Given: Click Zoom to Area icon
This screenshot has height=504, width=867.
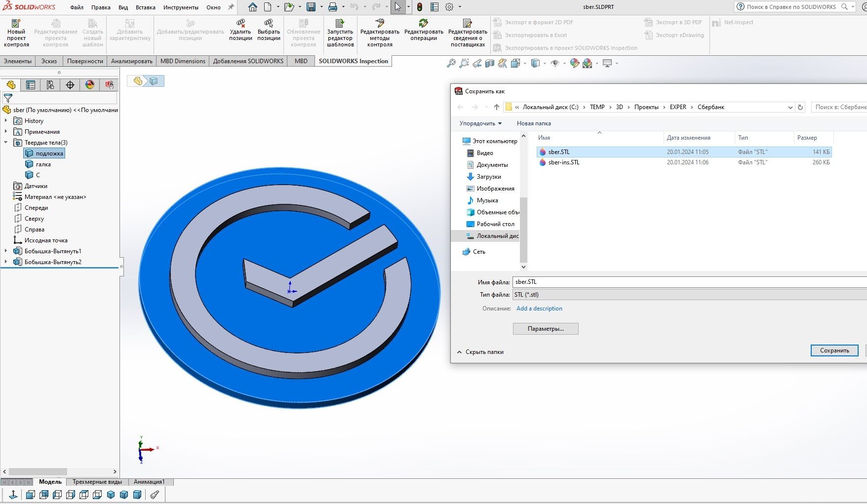Looking at the screenshot, I should (464, 63).
